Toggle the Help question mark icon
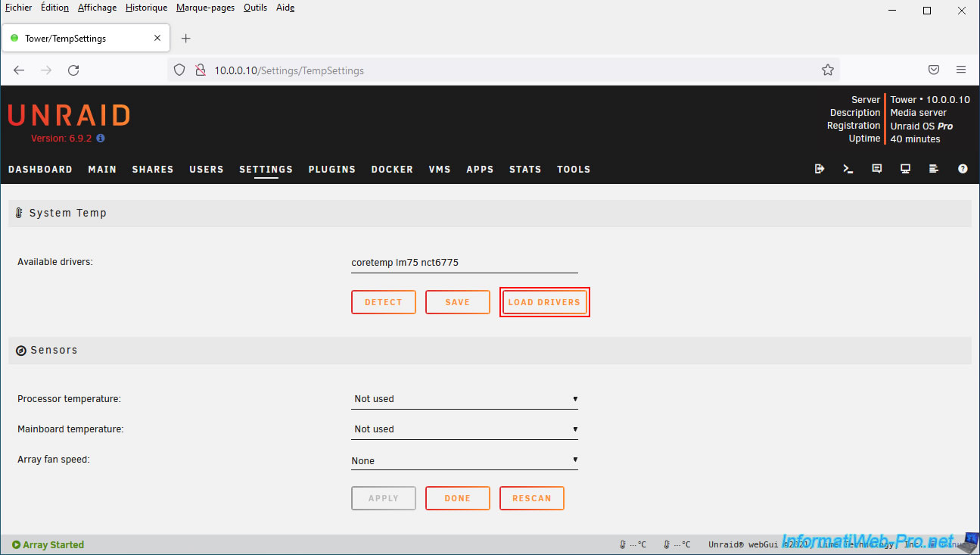The height and width of the screenshot is (555, 980). pos(963,169)
